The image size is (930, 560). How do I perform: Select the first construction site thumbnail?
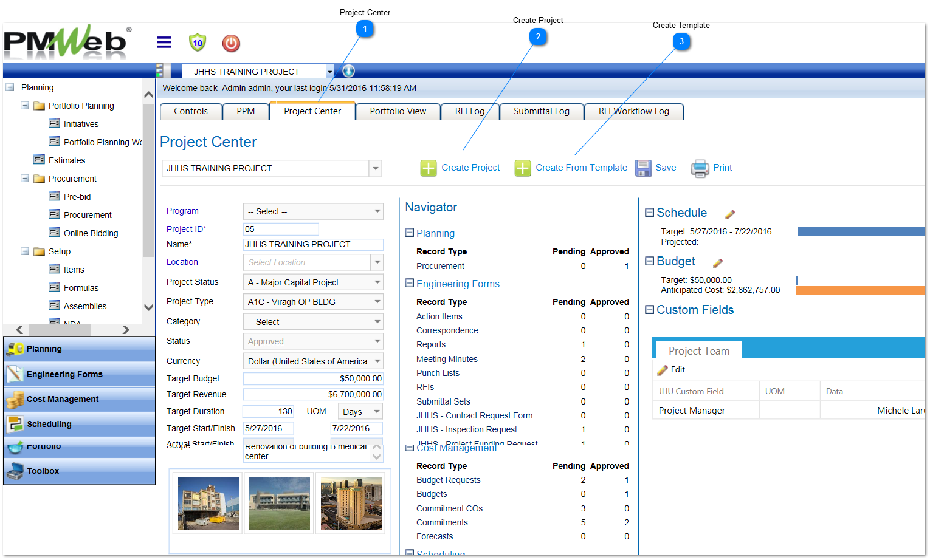pos(208,504)
